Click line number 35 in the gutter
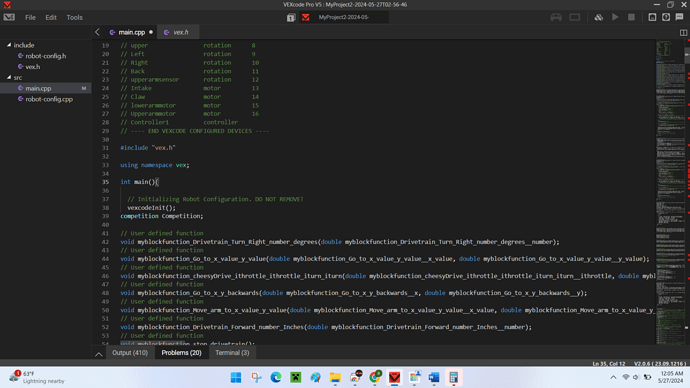The height and width of the screenshot is (388, 690). pyautogui.click(x=106, y=182)
